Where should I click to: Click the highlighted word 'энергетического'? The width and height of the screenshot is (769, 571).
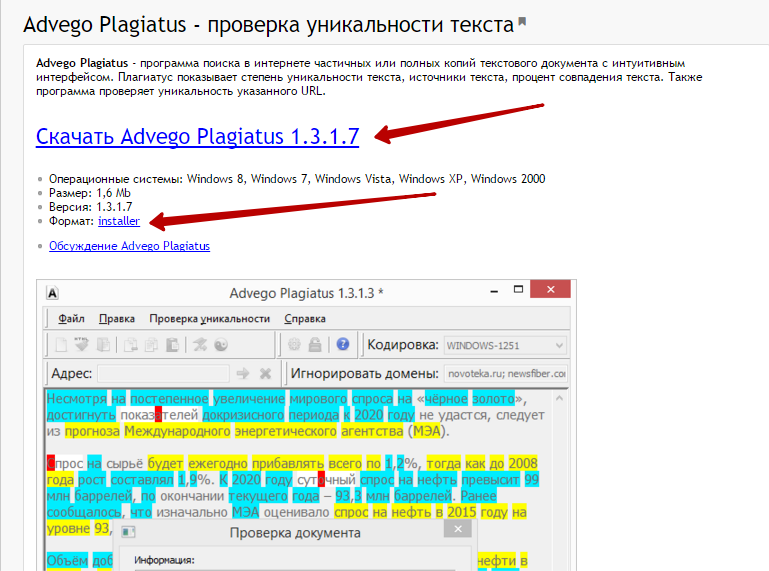tap(285, 431)
